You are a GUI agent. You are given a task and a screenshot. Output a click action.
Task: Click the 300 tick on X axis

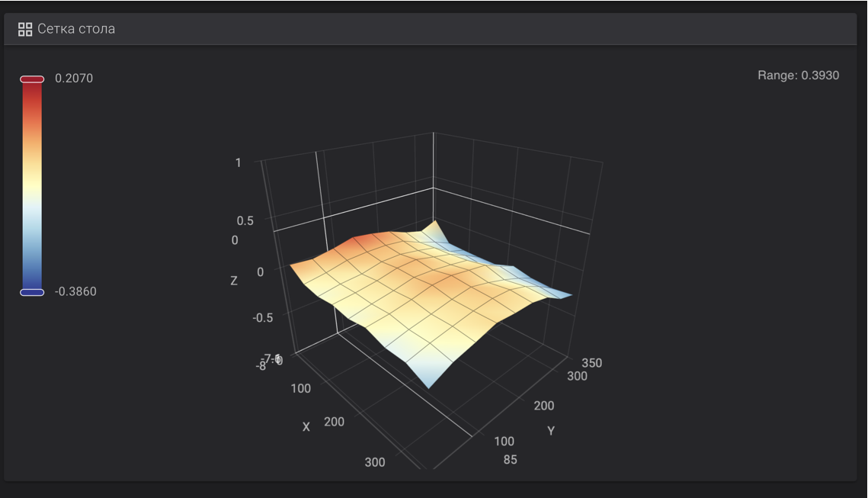click(375, 462)
